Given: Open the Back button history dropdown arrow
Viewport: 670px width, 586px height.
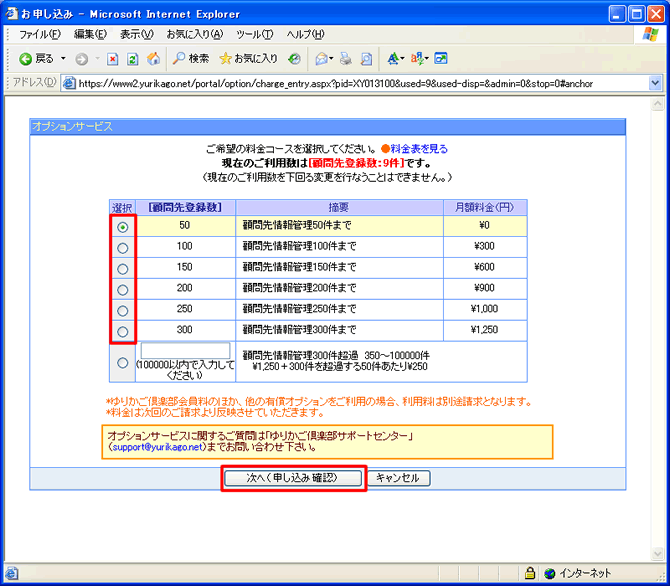Looking at the screenshot, I should (x=63, y=58).
